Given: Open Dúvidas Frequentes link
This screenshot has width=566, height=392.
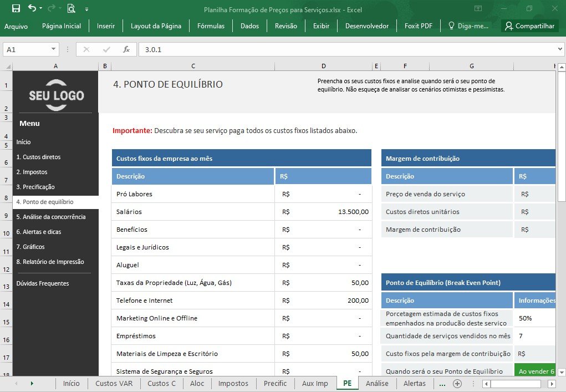Looking at the screenshot, I should click(43, 283).
